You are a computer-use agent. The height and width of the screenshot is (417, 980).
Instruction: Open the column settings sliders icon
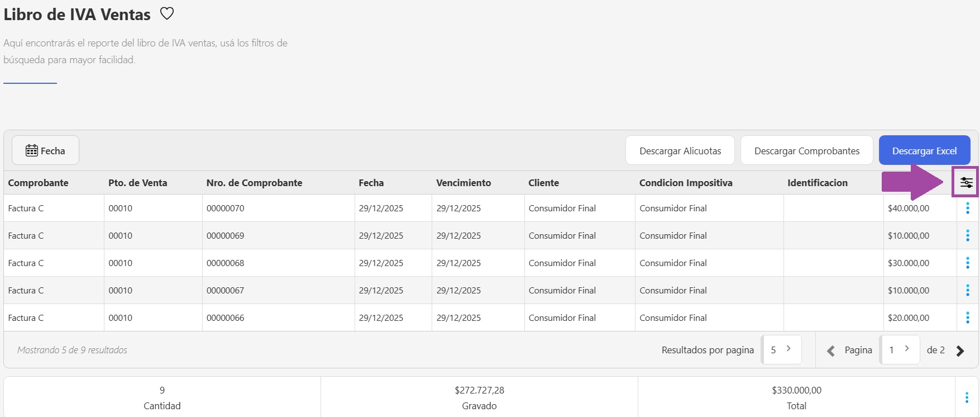click(966, 183)
